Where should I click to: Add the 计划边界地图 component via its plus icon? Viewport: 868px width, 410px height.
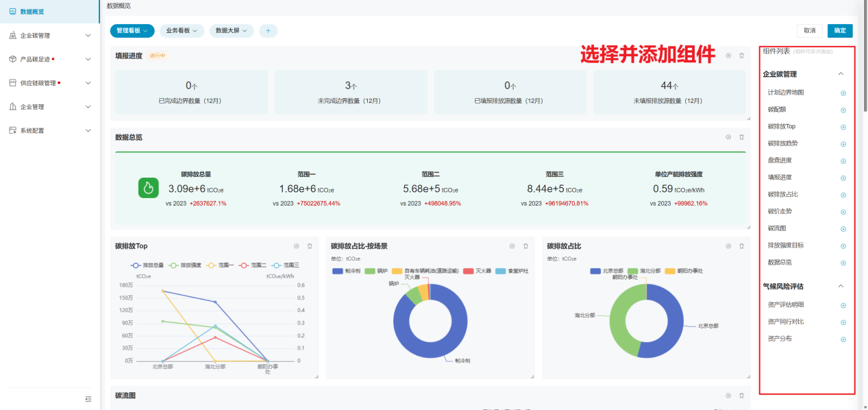pos(843,93)
